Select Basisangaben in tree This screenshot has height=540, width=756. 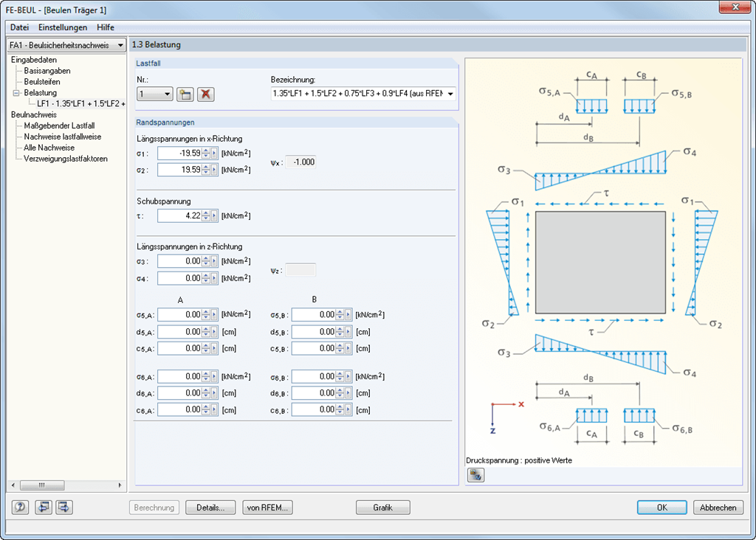click(47, 71)
